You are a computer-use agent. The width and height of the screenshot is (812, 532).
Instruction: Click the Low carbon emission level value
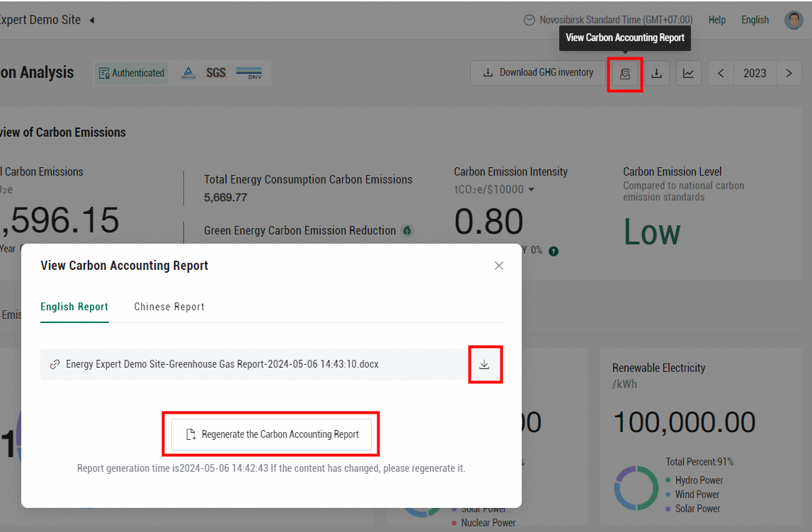[x=652, y=232]
